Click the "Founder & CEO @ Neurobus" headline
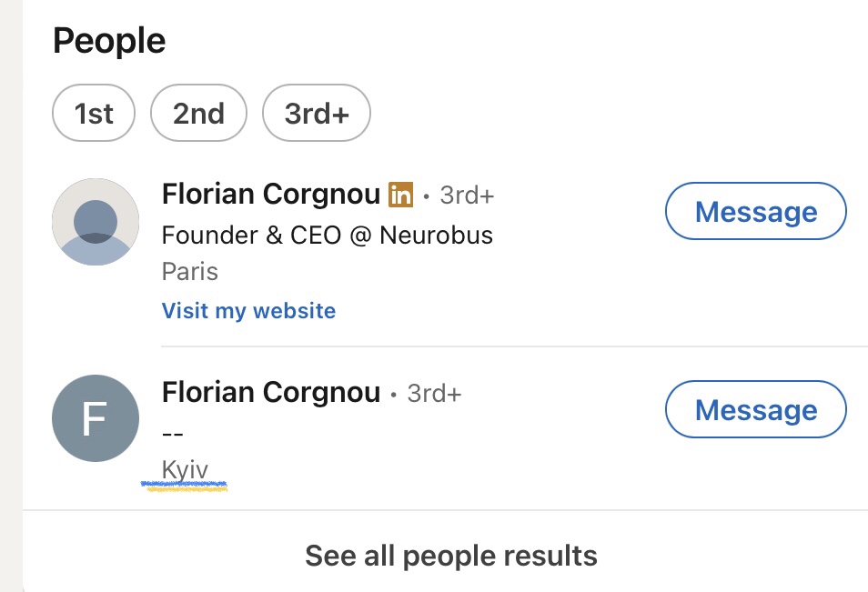The width and height of the screenshot is (868, 592). [327, 236]
